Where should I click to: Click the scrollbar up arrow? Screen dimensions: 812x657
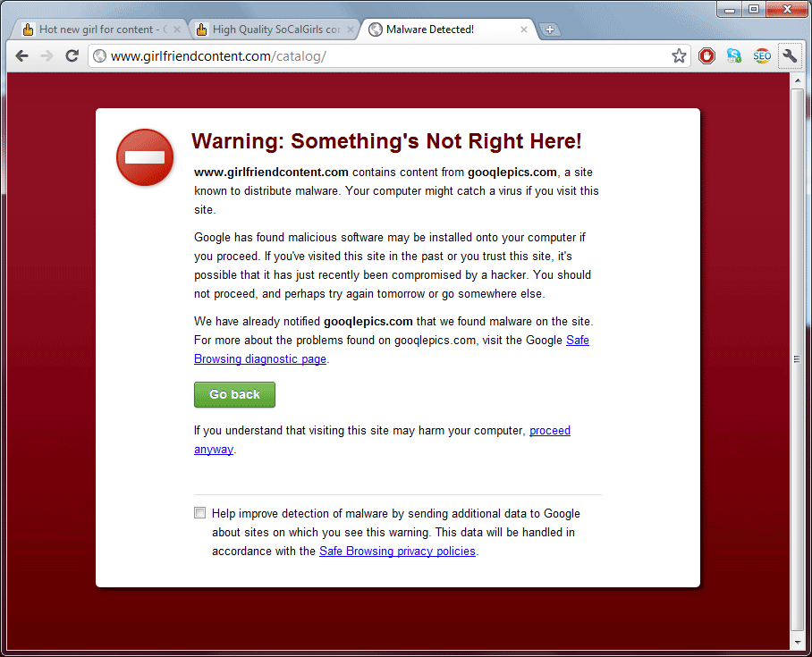click(798, 80)
